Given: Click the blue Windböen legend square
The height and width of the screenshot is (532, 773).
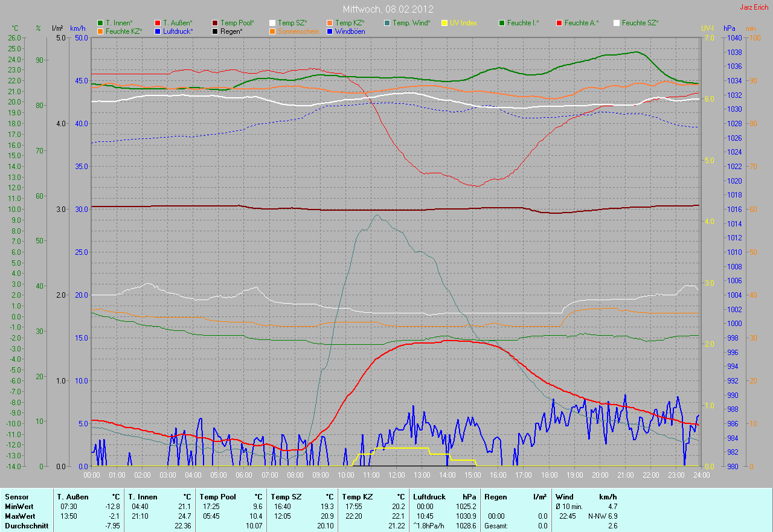Looking at the screenshot, I should (x=330, y=31).
